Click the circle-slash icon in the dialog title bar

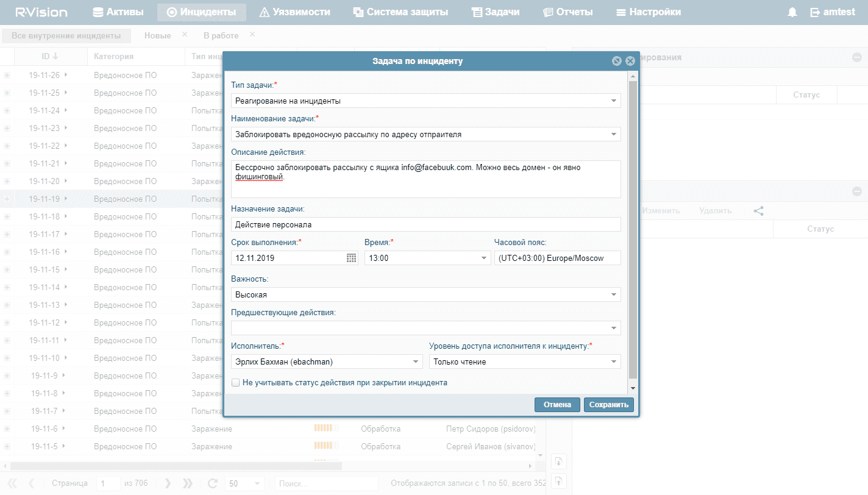(x=617, y=61)
